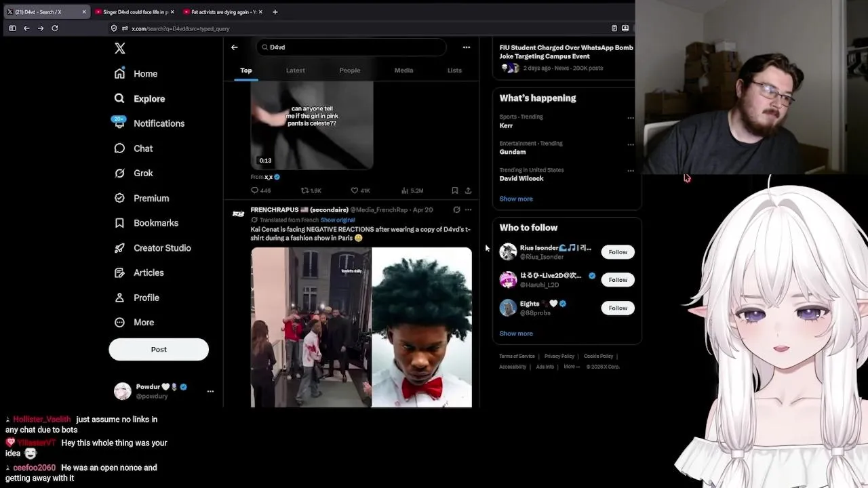This screenshot has width=868, height=488.
Task: Open the FRENCHRAPUS profile name
Action: pos(299,210)
